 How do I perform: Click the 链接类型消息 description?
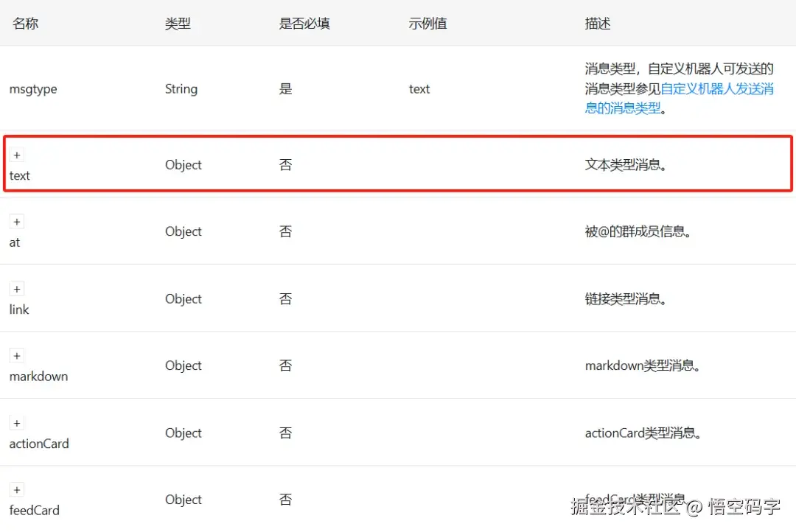coord(626,298)
